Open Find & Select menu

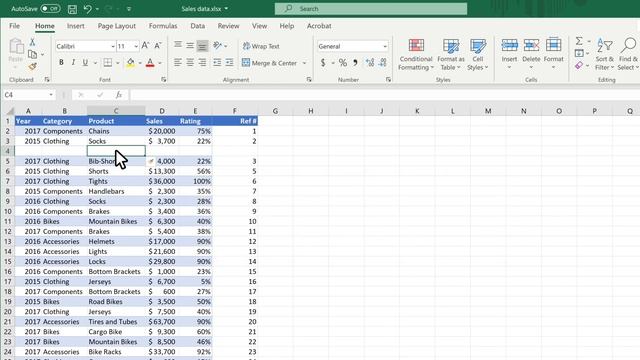click(x=628, y=54)
